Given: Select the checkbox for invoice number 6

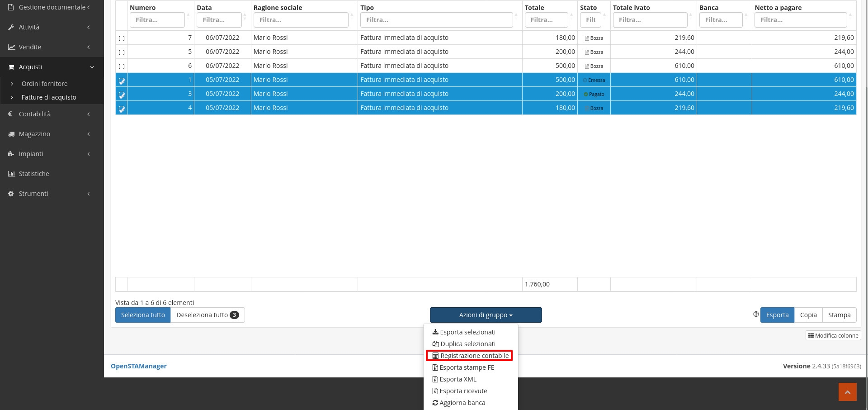Looking at the screenshot, I should tap(122, 67).
